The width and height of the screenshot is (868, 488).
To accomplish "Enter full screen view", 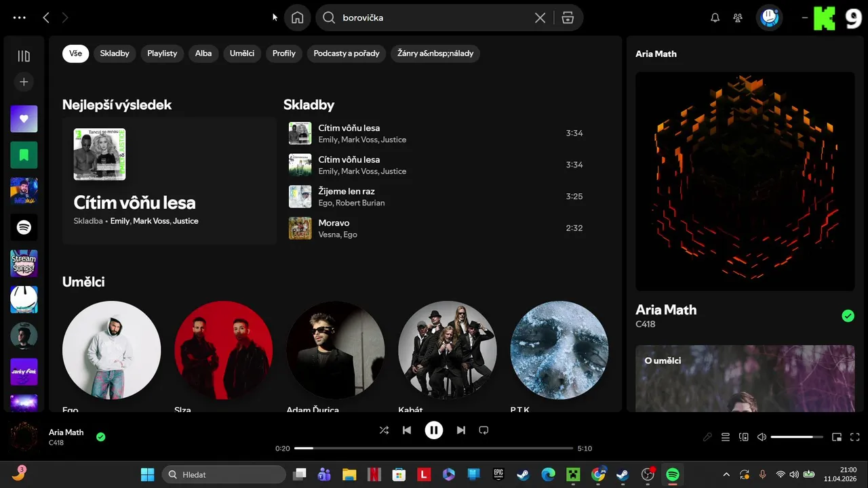I will (855, 437).
